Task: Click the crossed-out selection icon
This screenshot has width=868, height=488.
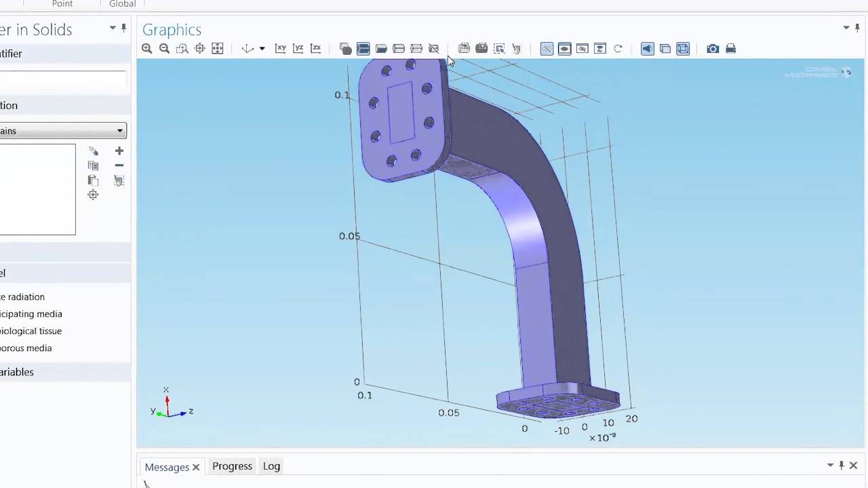Action: click(433, 48)
